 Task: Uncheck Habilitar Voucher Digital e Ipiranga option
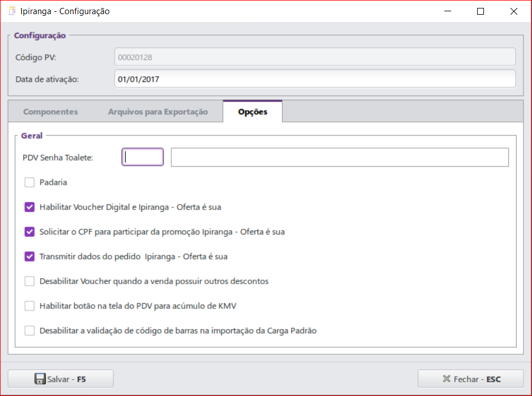(29, 207)
